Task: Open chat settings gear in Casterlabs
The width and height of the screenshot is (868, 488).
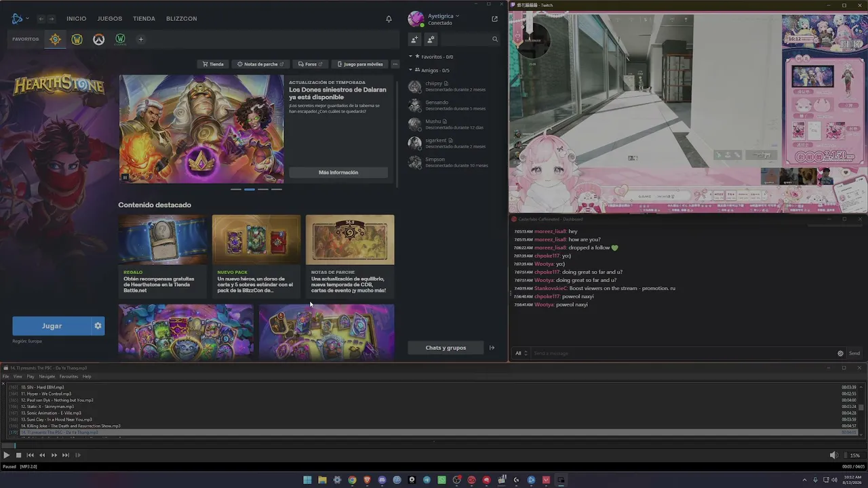Action: [840, 353]
